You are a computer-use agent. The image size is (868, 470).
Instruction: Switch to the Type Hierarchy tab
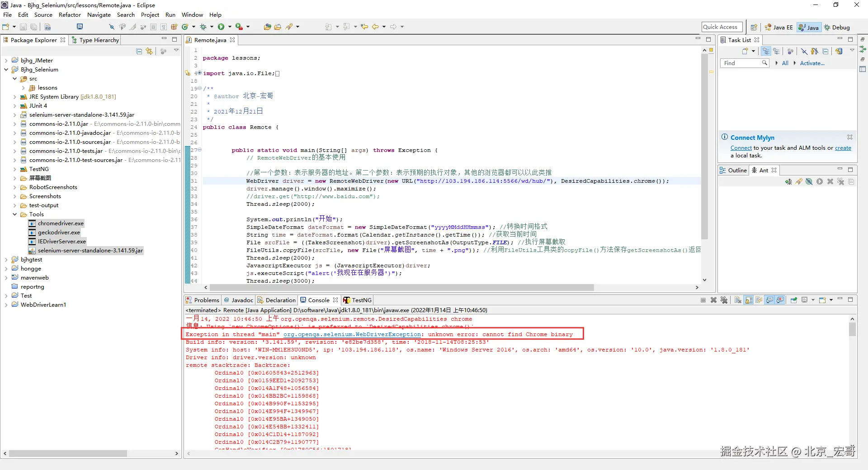coord(95,40)
